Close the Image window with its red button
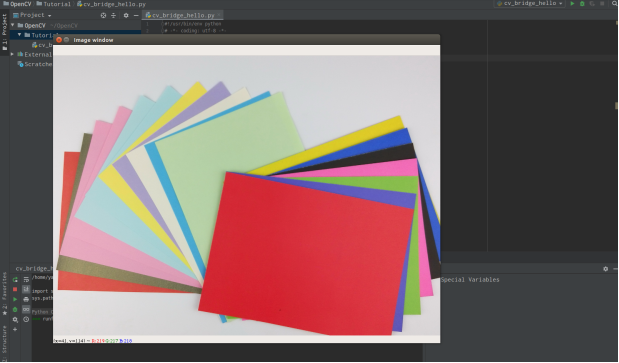Viewport: 619px width, 363px height. pos(59,40)
